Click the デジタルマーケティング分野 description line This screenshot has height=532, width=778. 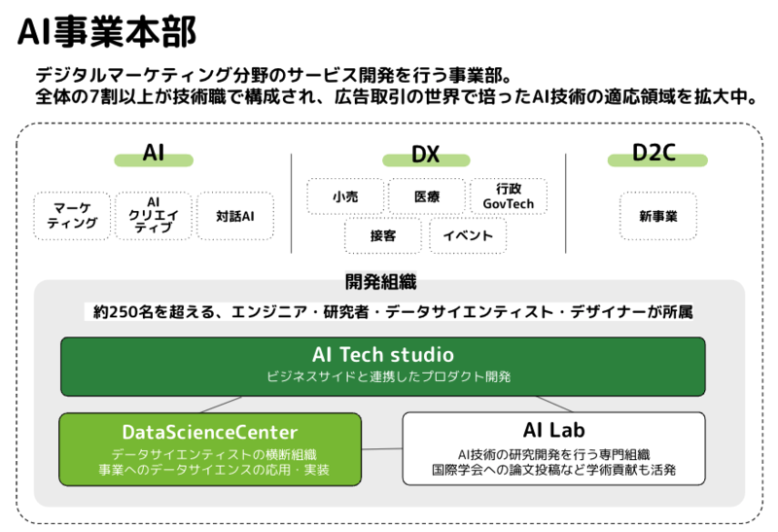273,76
